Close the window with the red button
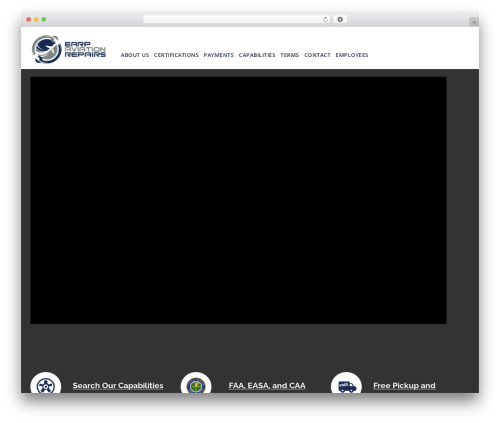 (29, 19)
